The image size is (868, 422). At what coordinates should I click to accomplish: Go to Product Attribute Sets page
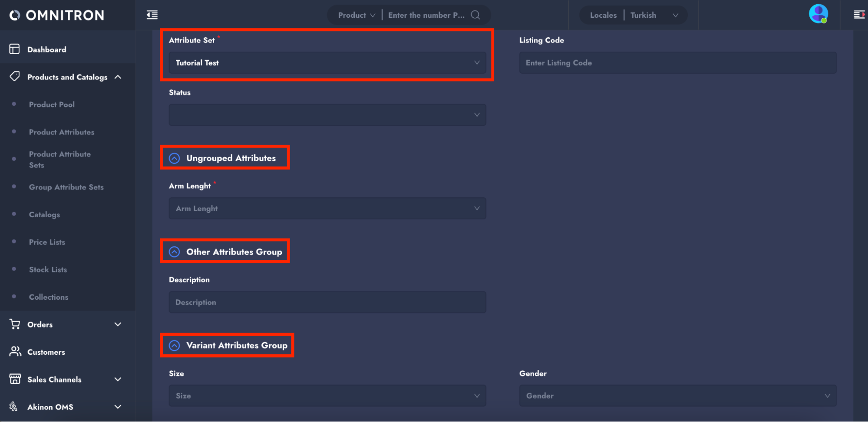(x=60, y=160)
